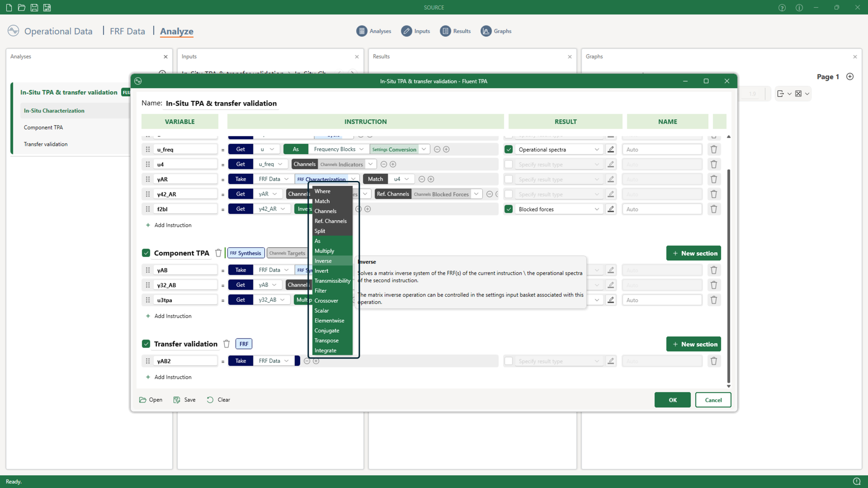Toggle the Operational spectra result checkbox

tap(509, 150)
